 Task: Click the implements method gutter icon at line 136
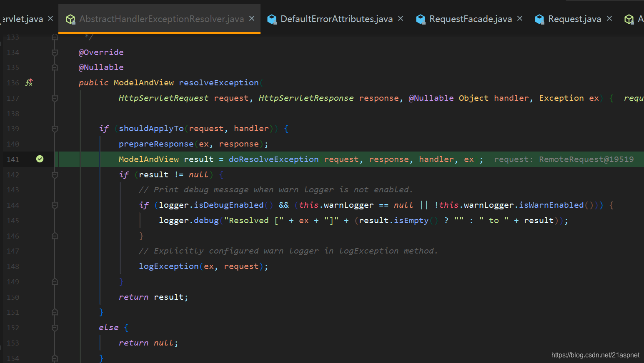29,82
